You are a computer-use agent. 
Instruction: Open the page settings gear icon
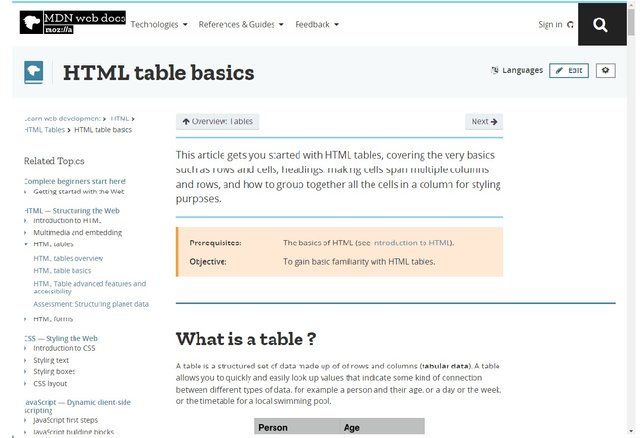point(605,70)
